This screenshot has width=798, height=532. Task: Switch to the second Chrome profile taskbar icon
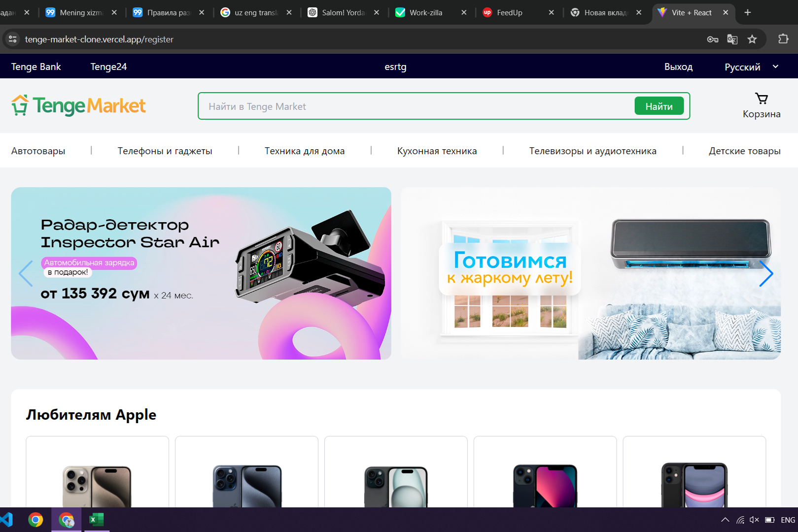click(x=66, y=520)
